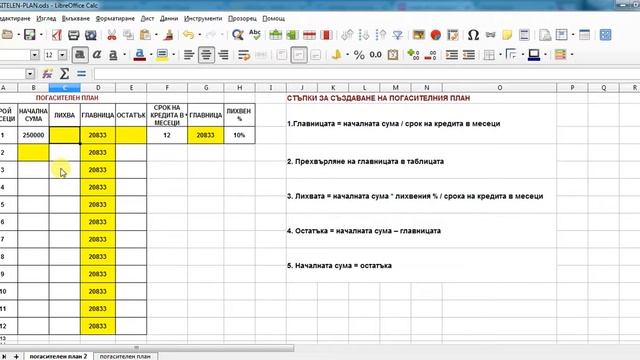This screenshot has height=360, width=640.
Task: Select column header G
Action: point(206,88)
